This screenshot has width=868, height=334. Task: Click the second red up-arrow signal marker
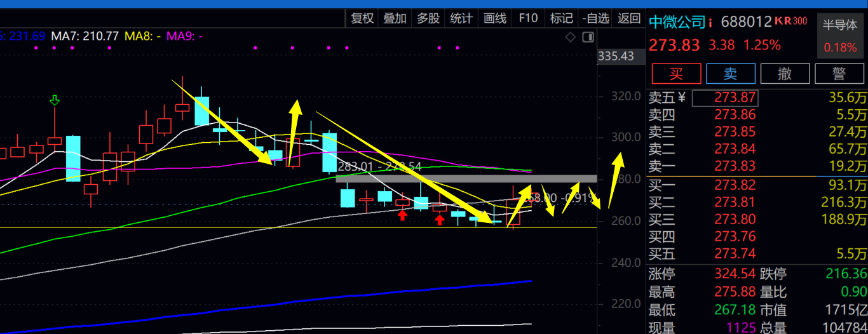click(439, 220)
